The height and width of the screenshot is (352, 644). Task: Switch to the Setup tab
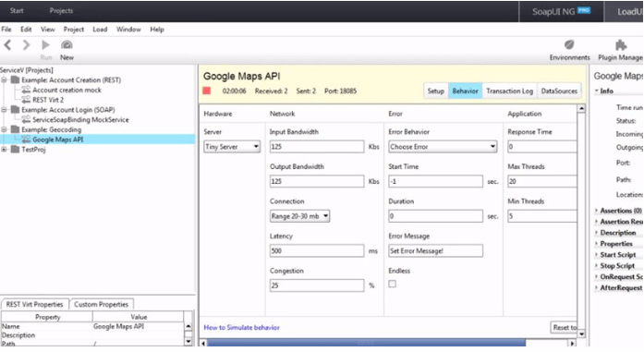436,91
